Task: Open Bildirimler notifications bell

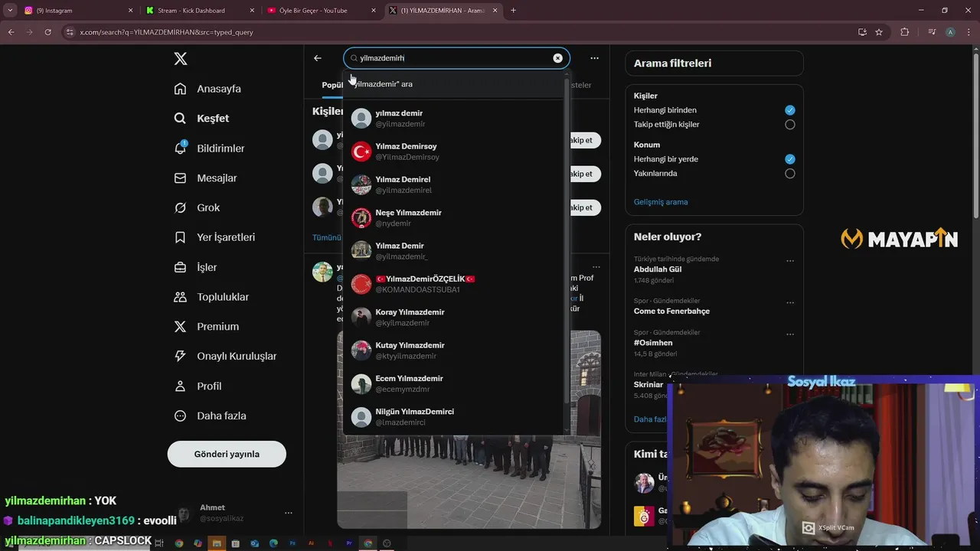Action: pyautogui.click(x=209, y=148)
